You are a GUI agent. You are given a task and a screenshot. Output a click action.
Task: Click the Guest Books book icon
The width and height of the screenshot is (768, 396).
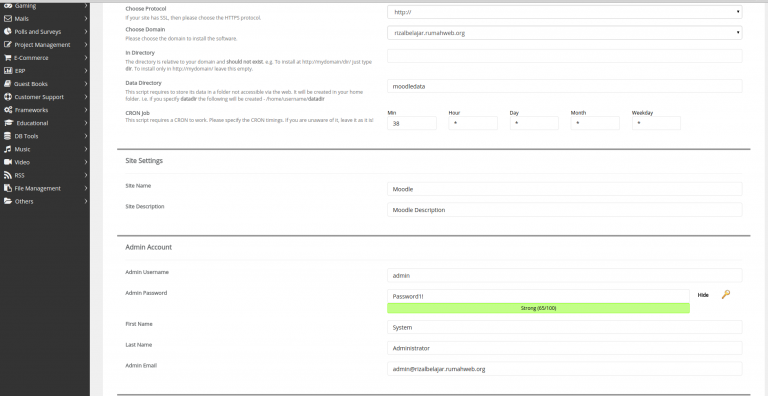7,84
